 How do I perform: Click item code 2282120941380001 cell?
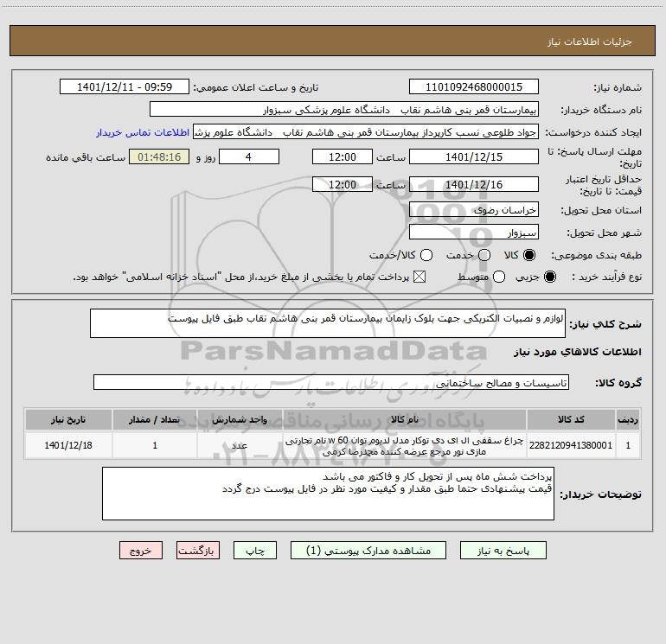(571, 445)
